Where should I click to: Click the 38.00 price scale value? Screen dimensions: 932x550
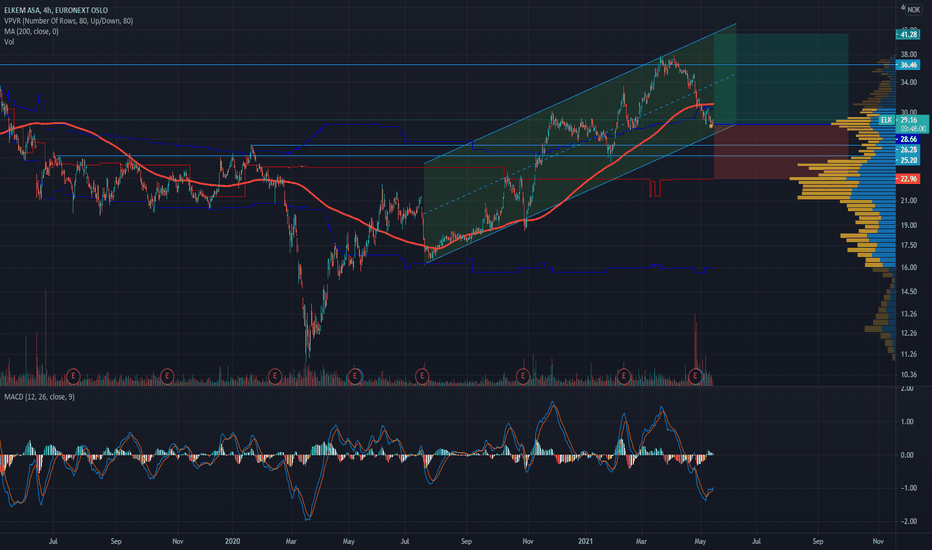click(x=908, y=54)
